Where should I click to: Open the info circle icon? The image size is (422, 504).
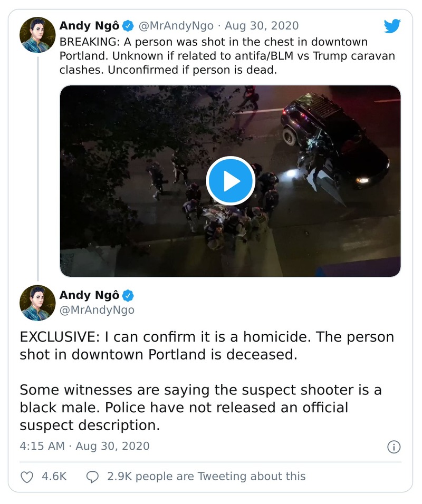coord(394,447)
